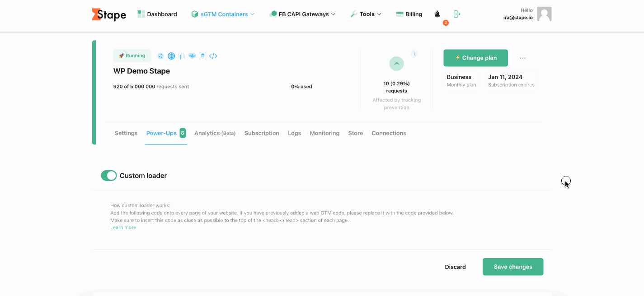Click the Save changes button
Screen dimensions: 644x296
point(512,267)
